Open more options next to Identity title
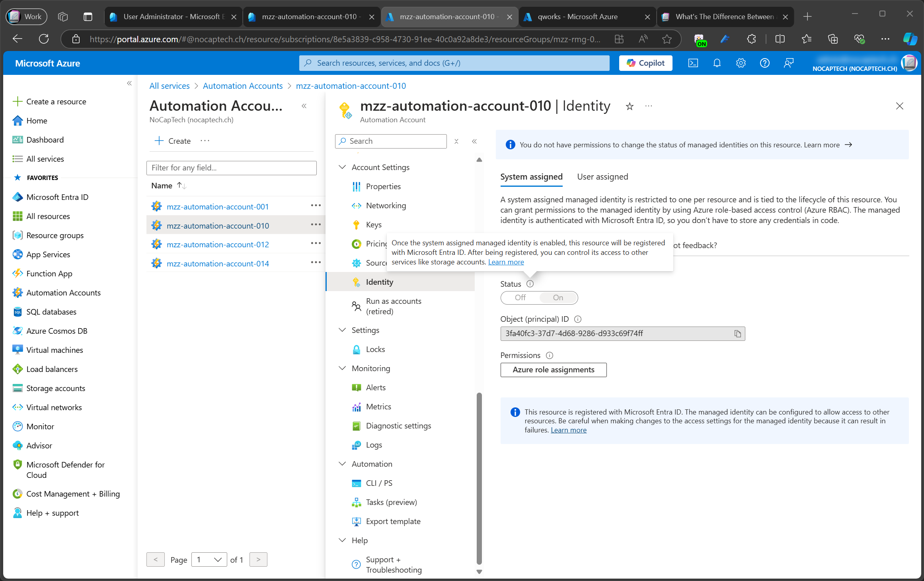Screen dimensions: 924x581 (x=649, y=106)
